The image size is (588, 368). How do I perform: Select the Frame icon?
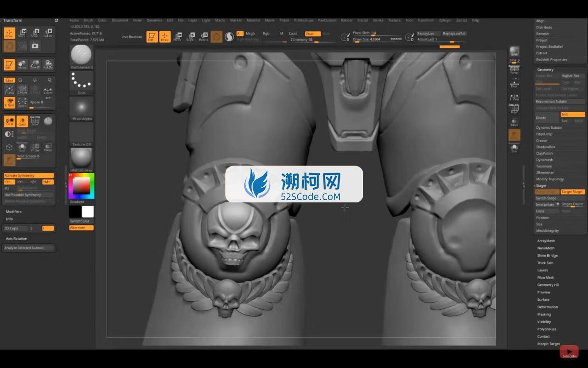(9, 90)
